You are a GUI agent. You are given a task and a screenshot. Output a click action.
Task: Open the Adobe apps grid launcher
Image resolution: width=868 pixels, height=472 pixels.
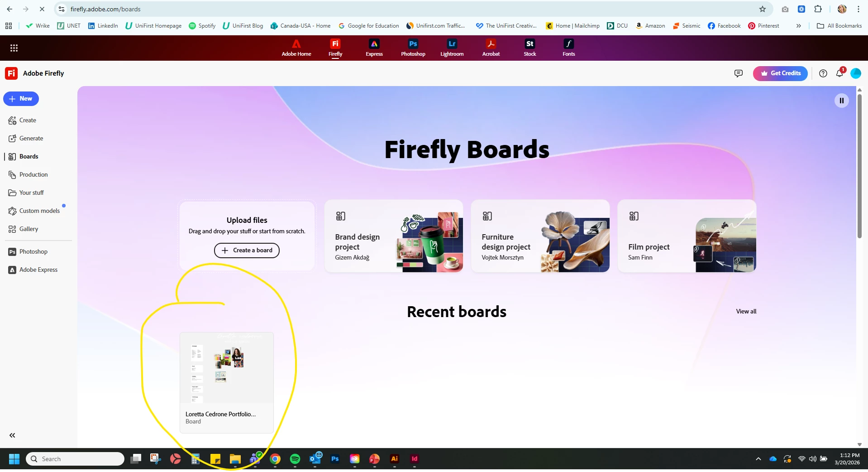coord(14,48)
